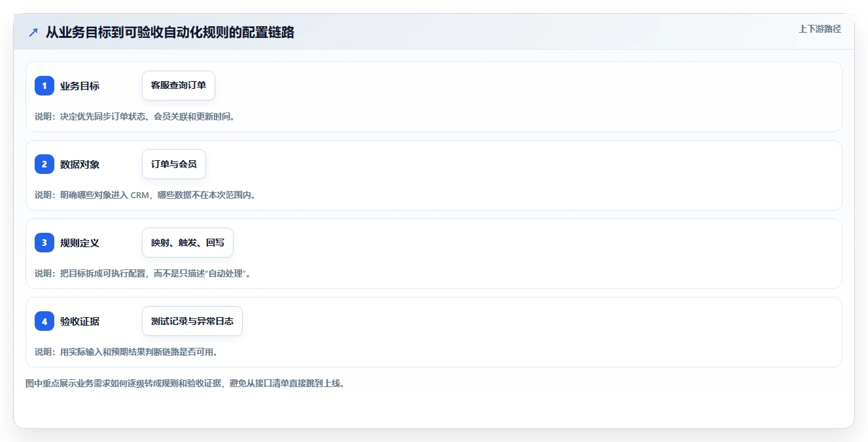Click the arrow icon beside the title
Screen dimensions: 868x442
tap(33, 32)
